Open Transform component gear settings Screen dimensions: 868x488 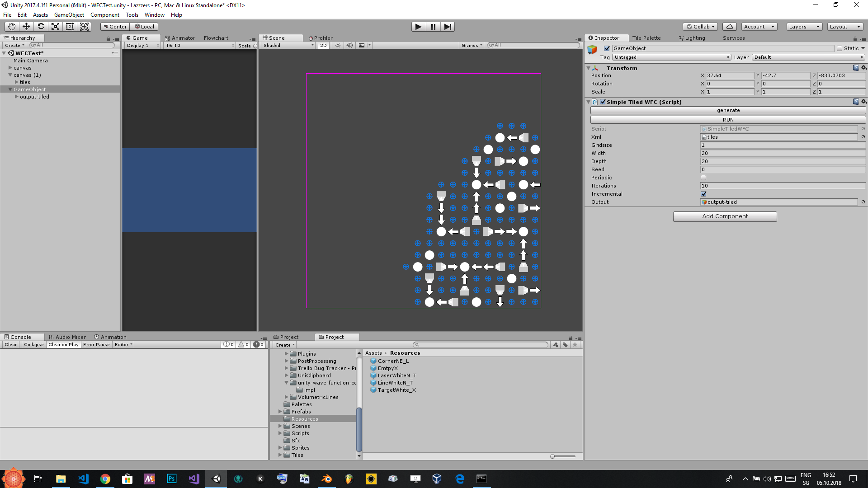click(x=863, y=68)
